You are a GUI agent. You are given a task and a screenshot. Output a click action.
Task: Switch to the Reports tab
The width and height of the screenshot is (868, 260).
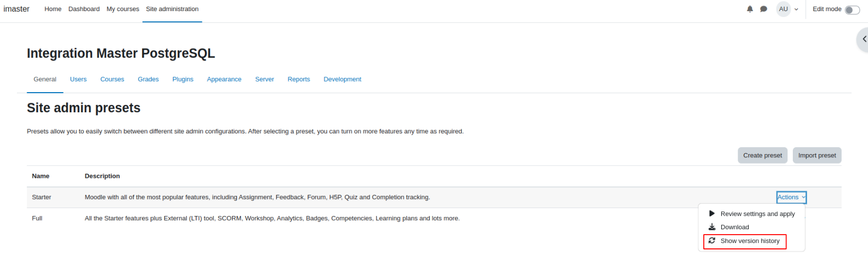click(x=299, y=79)
